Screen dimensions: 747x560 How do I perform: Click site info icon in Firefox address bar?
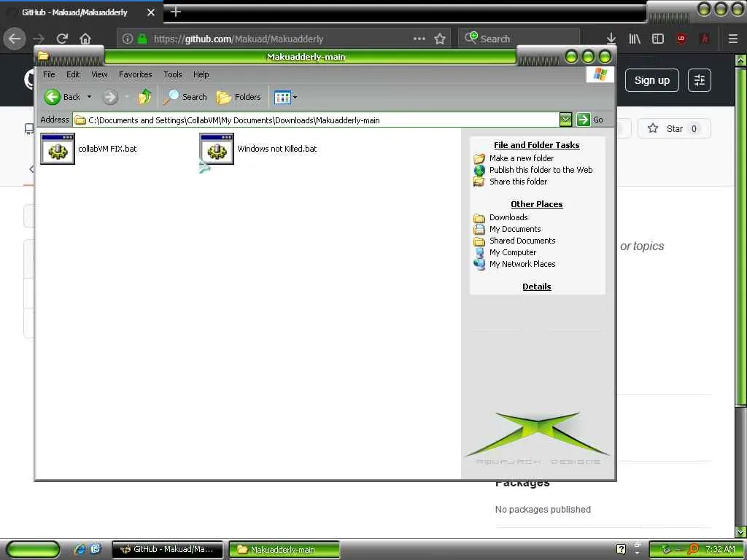(127, 39)
